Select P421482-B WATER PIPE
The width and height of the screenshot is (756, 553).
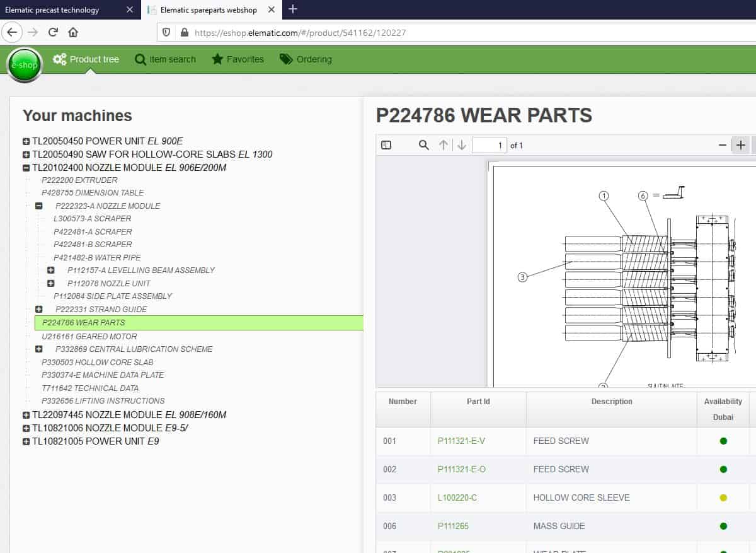point(97,257)
